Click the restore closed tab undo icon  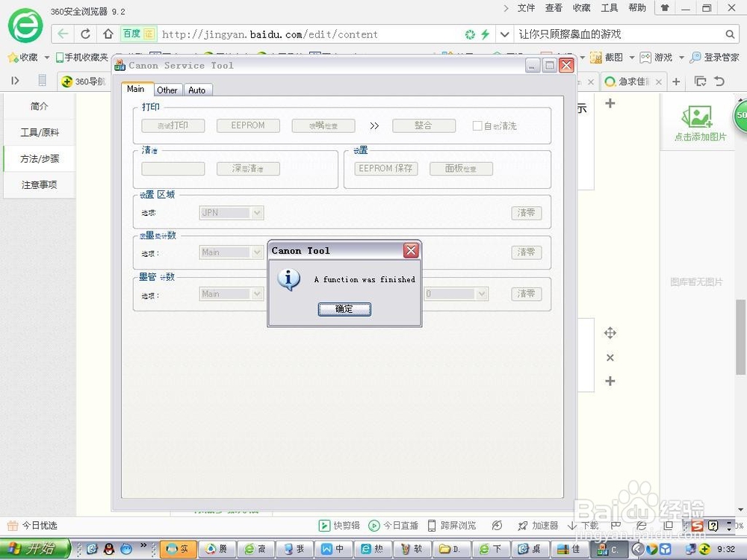pyautogui.click(x=719, y=81)
